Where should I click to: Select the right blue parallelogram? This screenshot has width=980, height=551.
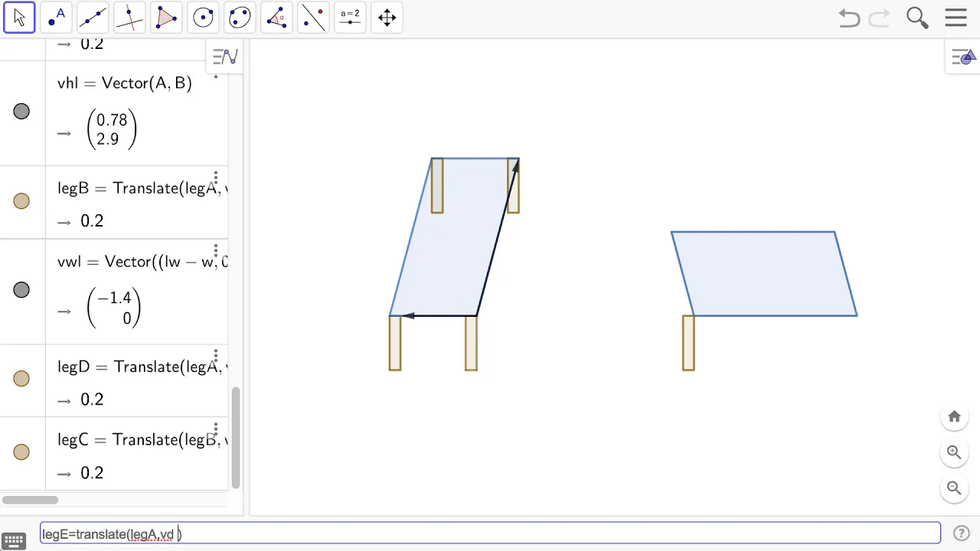pos(764,273)
